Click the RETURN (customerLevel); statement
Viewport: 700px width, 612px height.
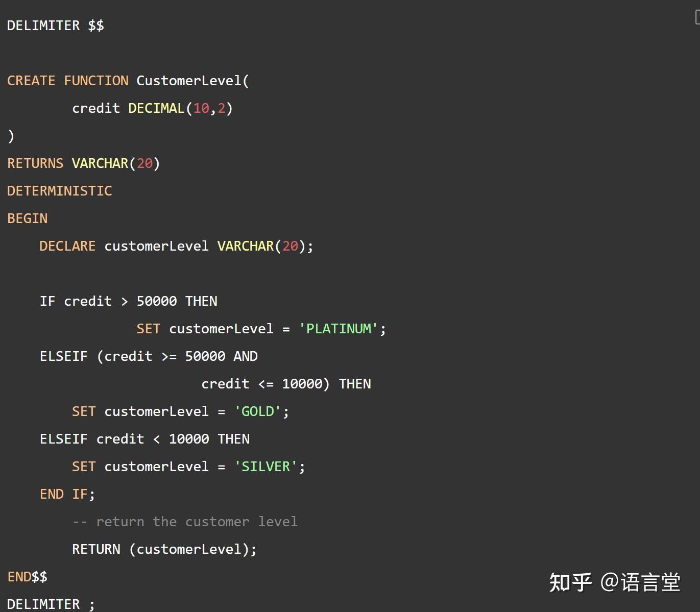[x=164, y=549]
